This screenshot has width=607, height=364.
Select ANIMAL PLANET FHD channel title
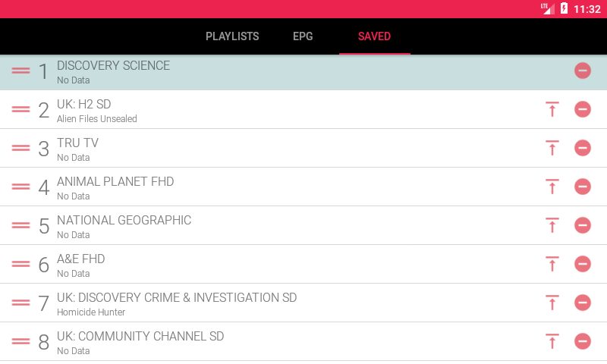(x=115, y=182)
